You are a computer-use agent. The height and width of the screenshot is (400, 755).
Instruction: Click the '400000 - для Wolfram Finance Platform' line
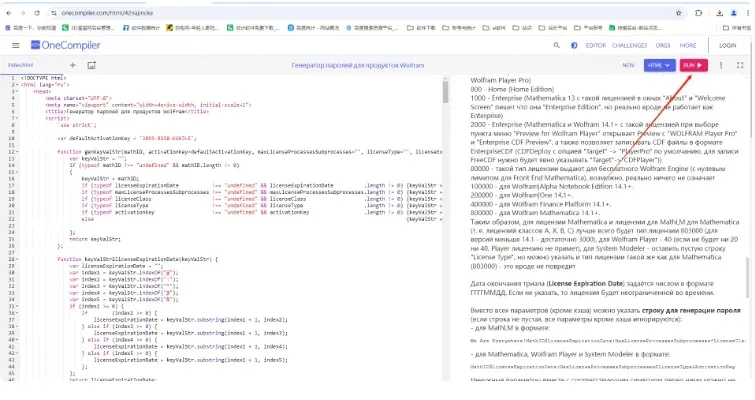click(x=541, y=204)
